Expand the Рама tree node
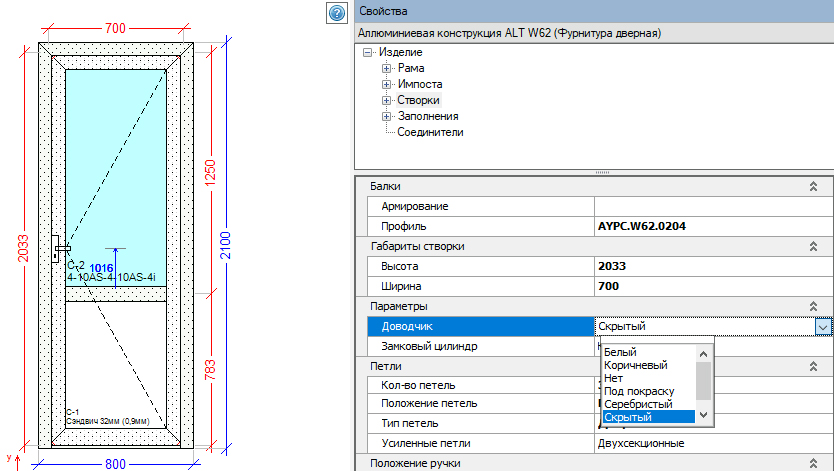The height and width of the screenshot is (471, 834). click(386, 68)
